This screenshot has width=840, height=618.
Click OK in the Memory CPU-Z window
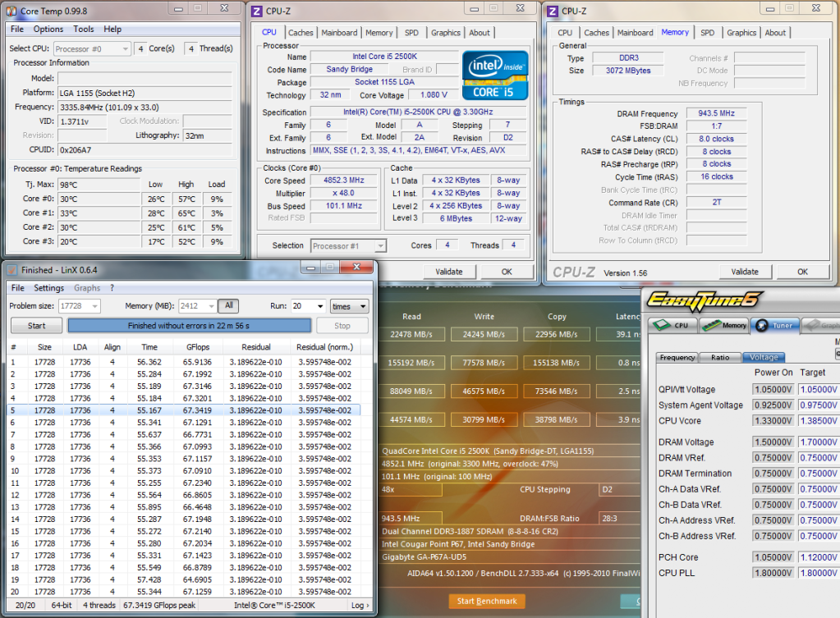(802, 272)
